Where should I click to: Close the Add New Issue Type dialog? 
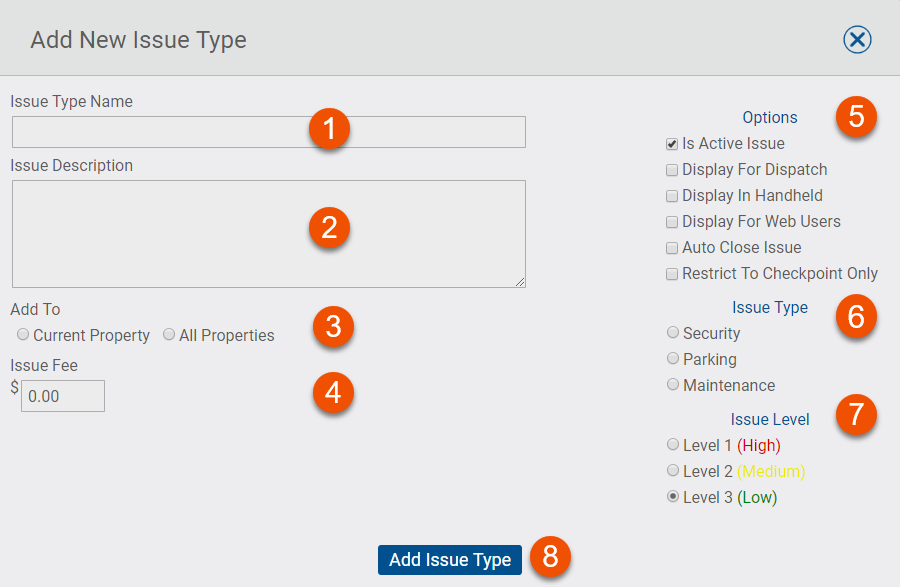click(857, 39)
